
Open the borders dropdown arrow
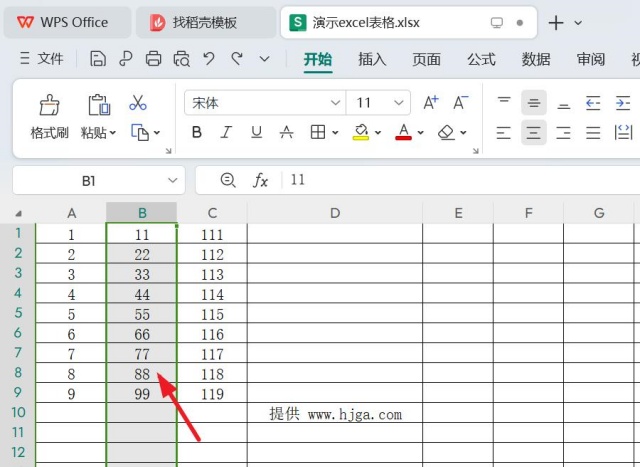(335, 133)
